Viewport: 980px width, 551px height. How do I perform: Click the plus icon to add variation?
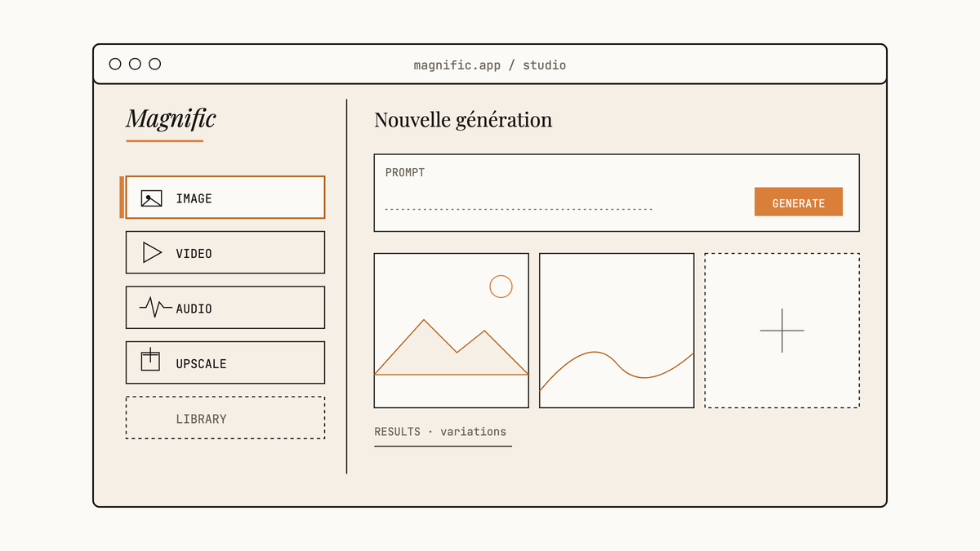point(782,331)
